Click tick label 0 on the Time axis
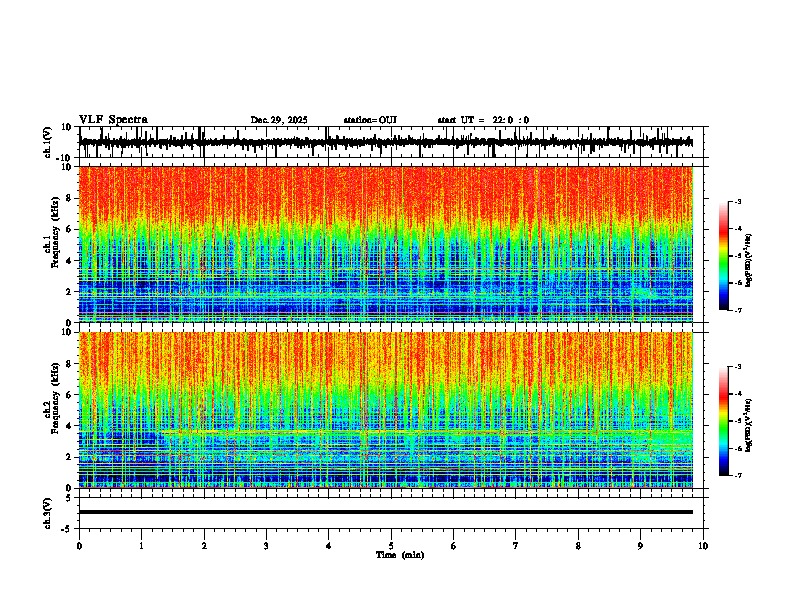Screen dimensions: 792x612 [x=79, y=546]
